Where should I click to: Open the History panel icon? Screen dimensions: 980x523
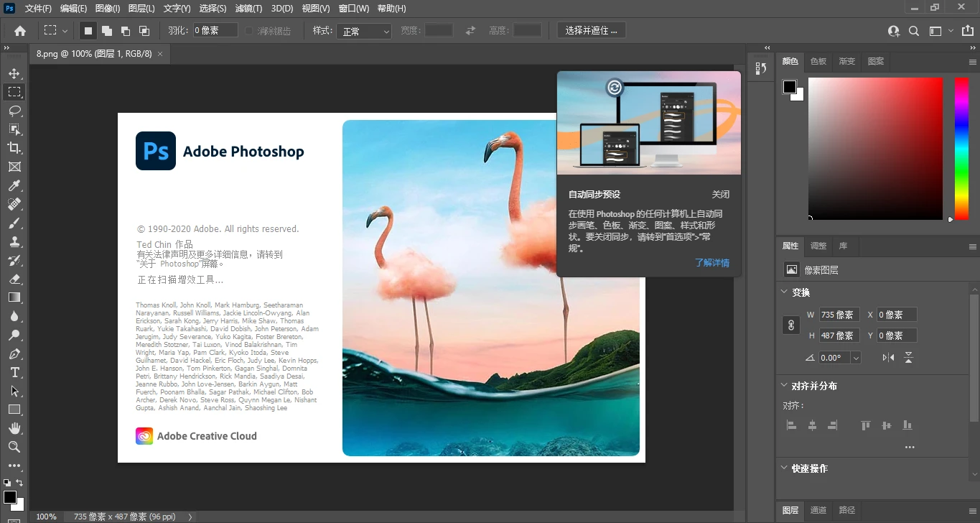761,68
